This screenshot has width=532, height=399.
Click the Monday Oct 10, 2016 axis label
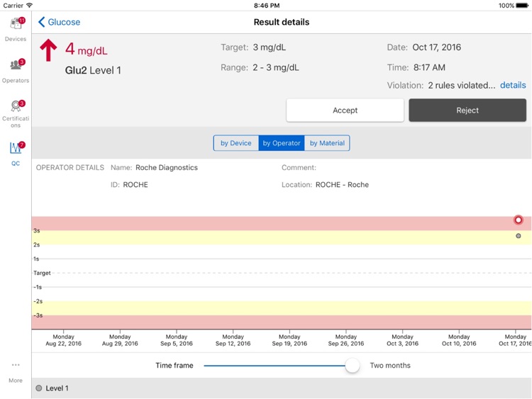459,340
